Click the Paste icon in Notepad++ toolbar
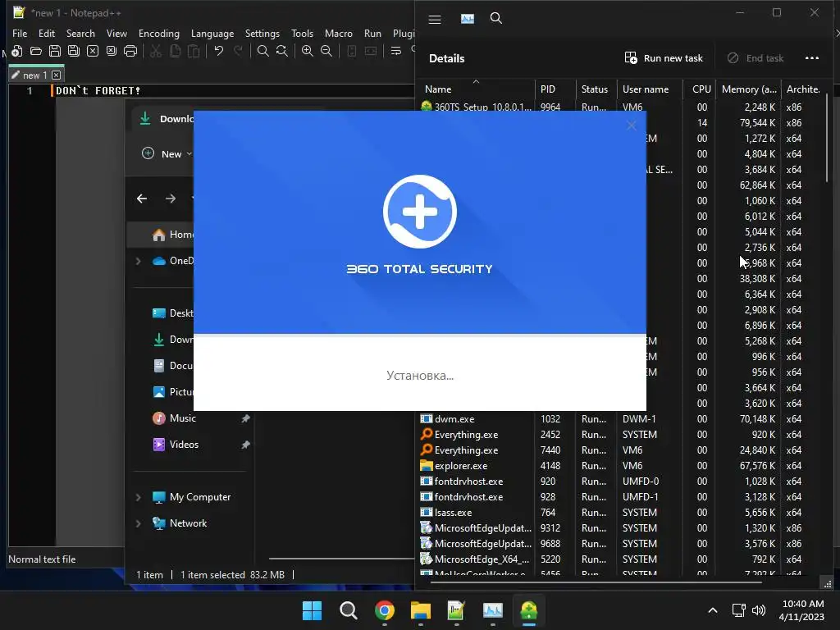 coord(194,51)
